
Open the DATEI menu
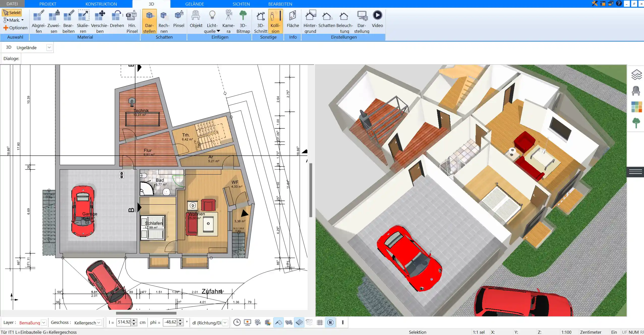[12, 4]
